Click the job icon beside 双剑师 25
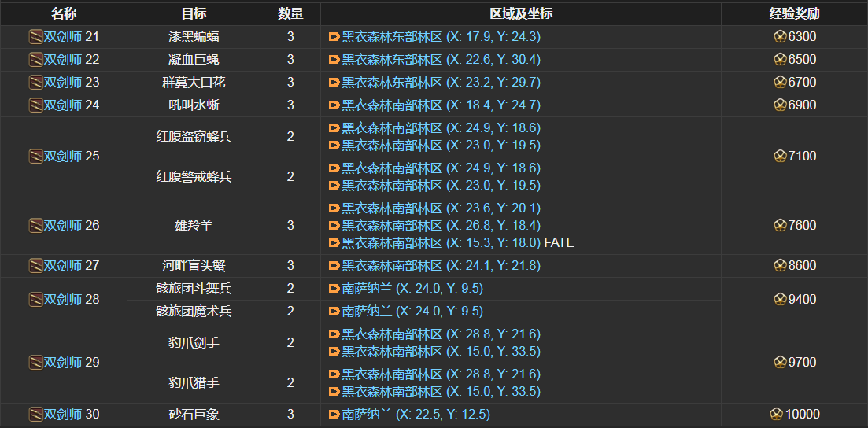 [x=36, y=157]
